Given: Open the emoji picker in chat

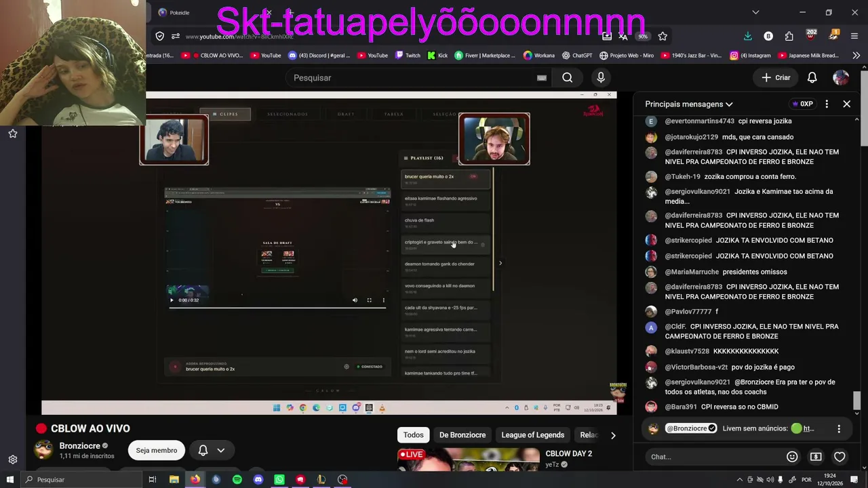Looking at the screenshot, I should pos(792,457).
